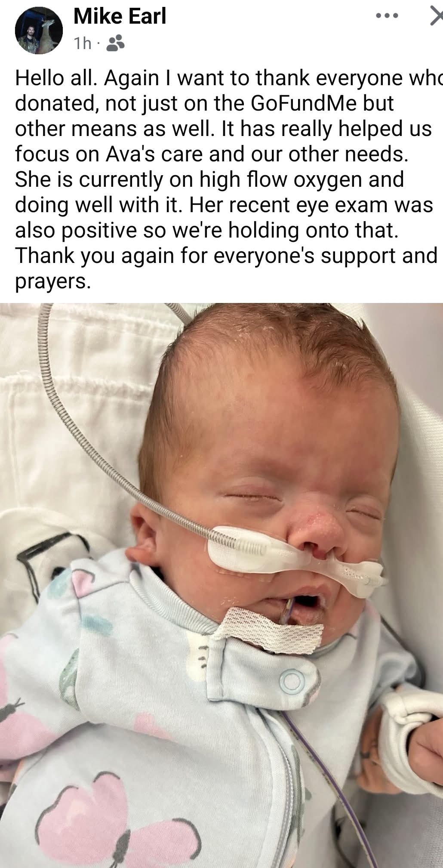The width and height of the screenshot is (443, 868).
Task: Visit Mike Earl's profile via name link
Action: (x=120, y=17)
